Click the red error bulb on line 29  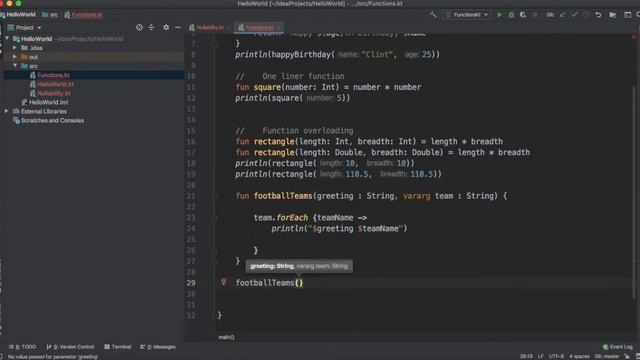(x=223, y=282)
